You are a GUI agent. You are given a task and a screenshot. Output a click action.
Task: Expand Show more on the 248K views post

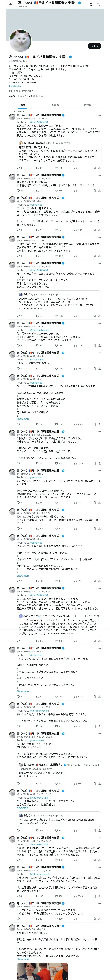(23, 419)
